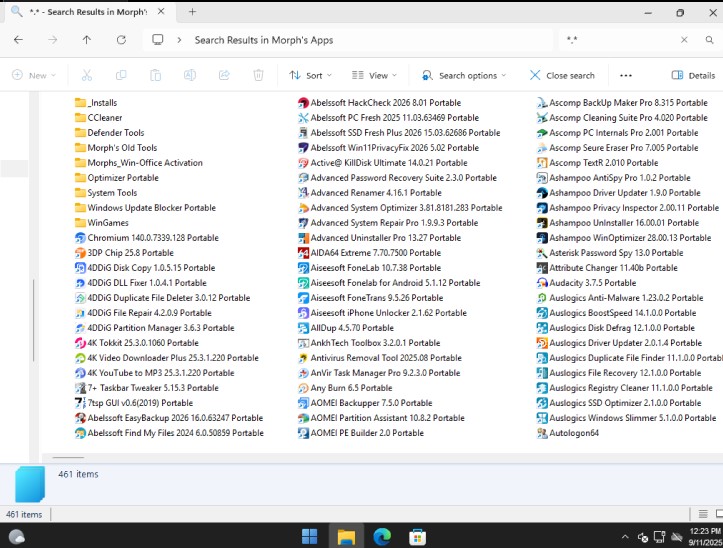Click the address bar path text
Viewport: 723px width, 548px height.
[264, 40]
